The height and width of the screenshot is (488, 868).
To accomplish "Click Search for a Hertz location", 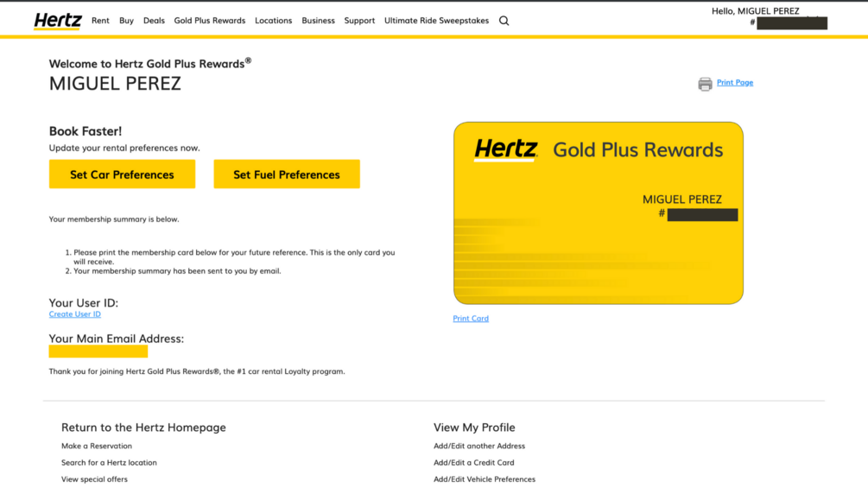I will coord(109,463).
